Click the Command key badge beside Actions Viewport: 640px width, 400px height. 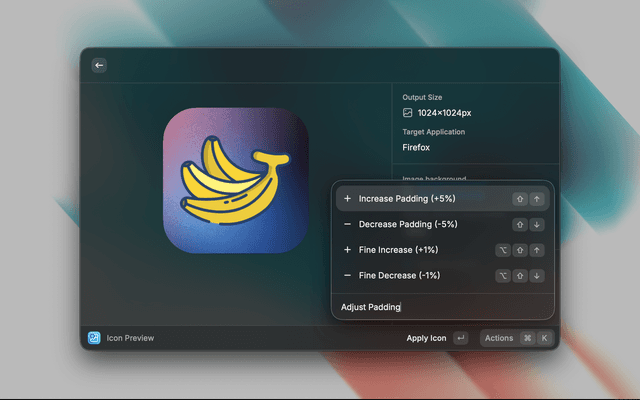click(527, 338)
